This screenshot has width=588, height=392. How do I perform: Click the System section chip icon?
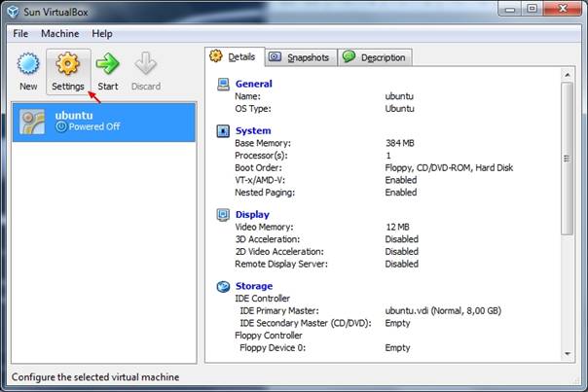[223, 131]
